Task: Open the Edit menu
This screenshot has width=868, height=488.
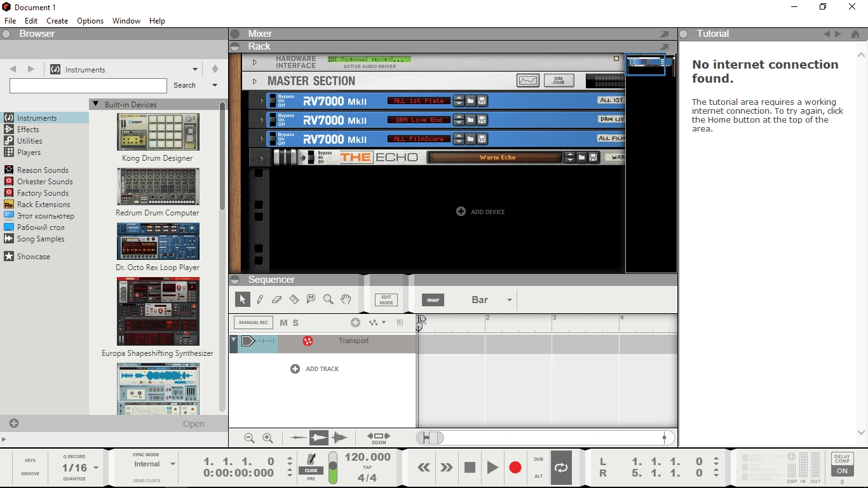Action: pyautogui.click(x=31, y=21)
